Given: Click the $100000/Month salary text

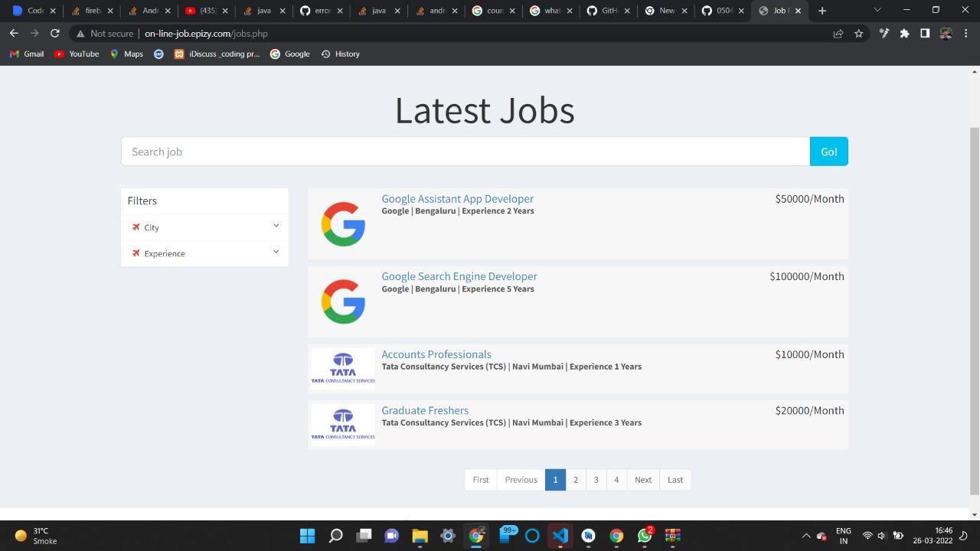Looking at the screenshot, I should (807, 276).
